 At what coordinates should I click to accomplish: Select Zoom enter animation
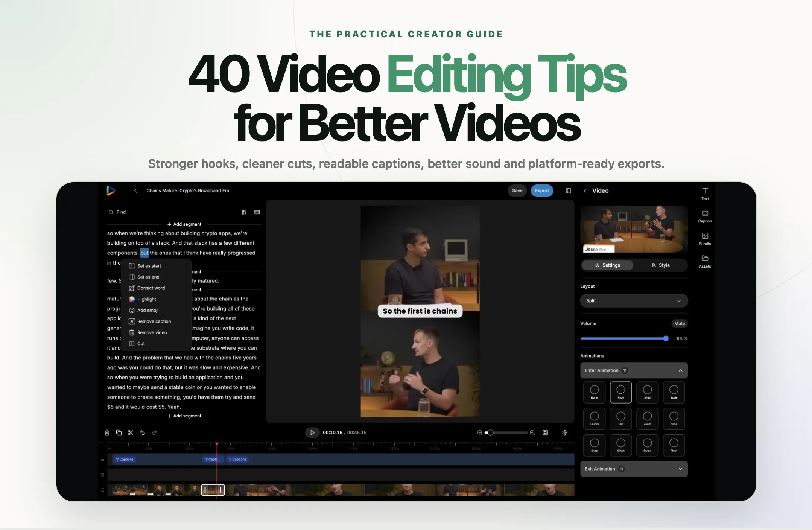pos(647,419)
